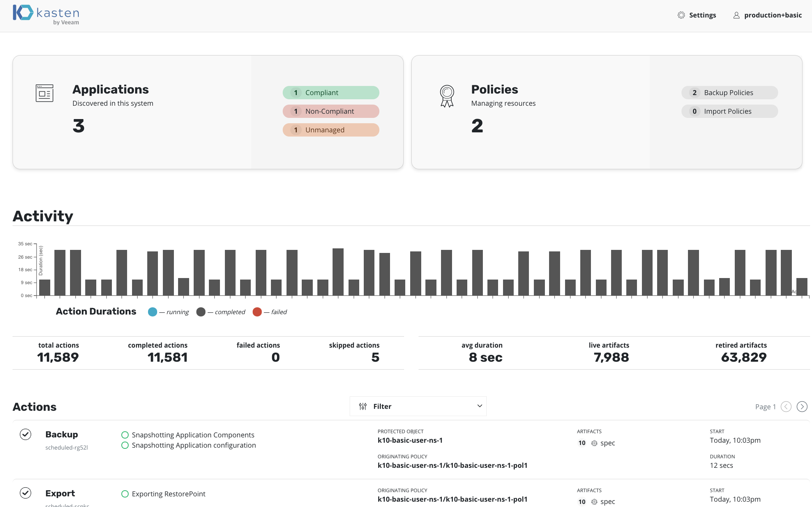This screenshot has width=812, height=507.
Task: Go to previous actions page arrow
Action: (x=786, y=407)
